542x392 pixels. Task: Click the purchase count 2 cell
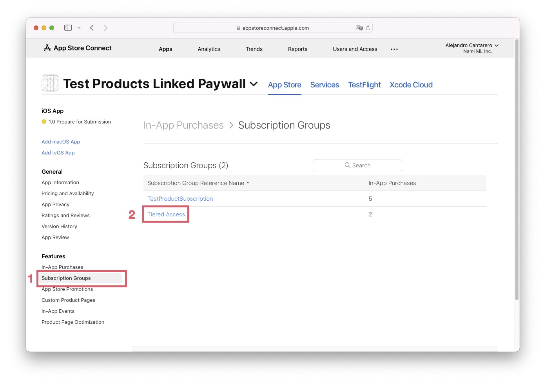tap(370, 214)
